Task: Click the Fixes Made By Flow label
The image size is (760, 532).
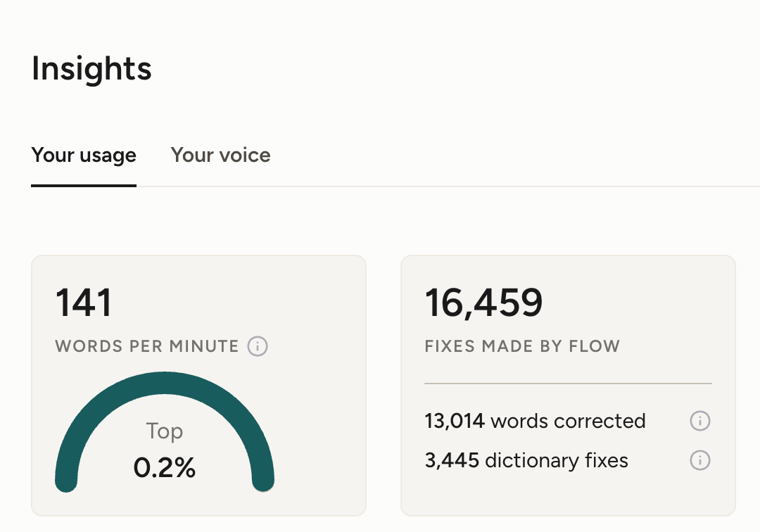Action: point(522,346)
